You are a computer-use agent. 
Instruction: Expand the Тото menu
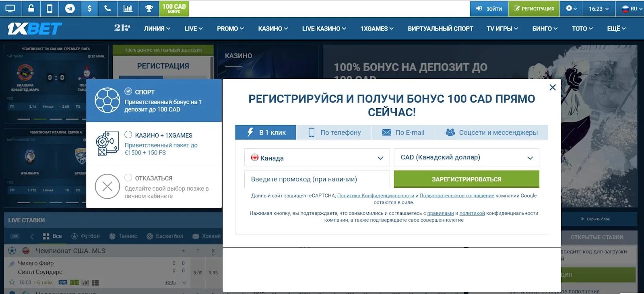point(582,29)
